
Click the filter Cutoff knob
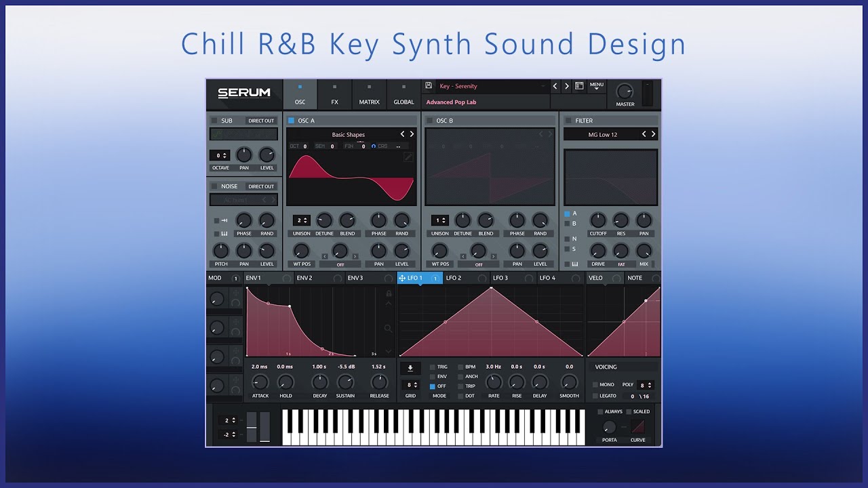pyautogui.click(x=597, y=220)
